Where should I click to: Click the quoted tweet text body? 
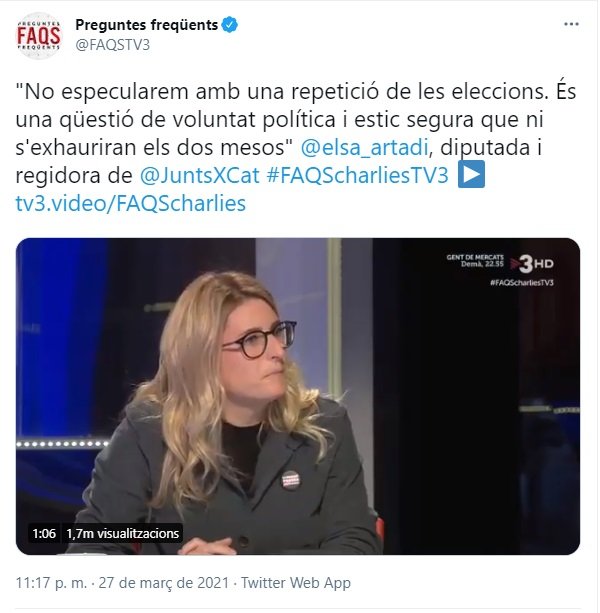[x=296, y=148]
